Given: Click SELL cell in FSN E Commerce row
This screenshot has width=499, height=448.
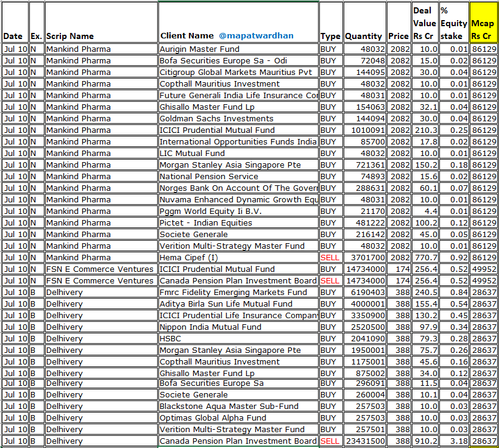Looking at the screenshot, I should click(x=331, y=280).
